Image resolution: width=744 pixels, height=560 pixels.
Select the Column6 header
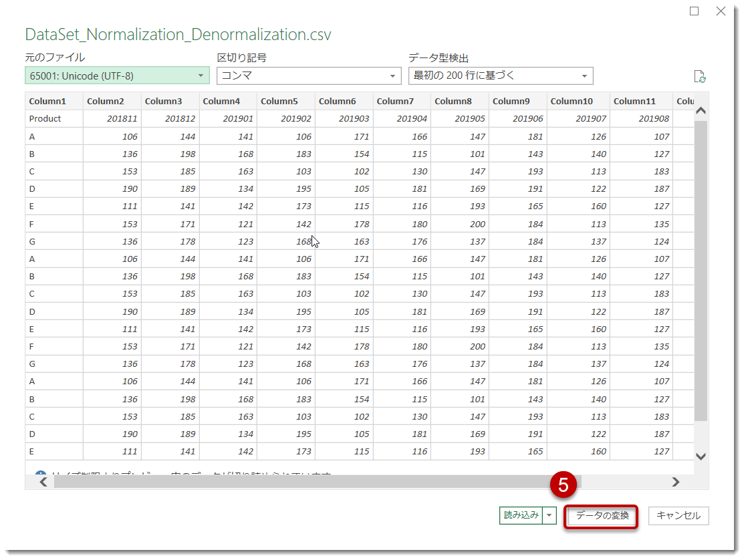point(344,102)
